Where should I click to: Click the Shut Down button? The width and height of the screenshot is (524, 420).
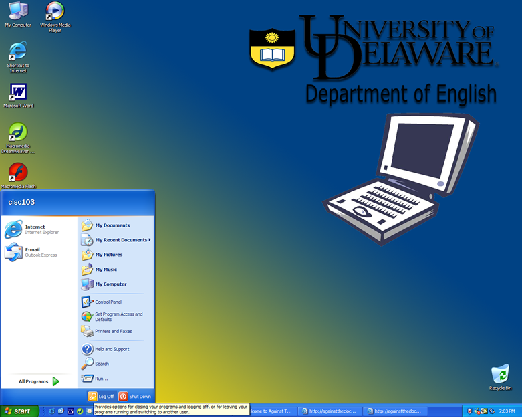(135, 397)
